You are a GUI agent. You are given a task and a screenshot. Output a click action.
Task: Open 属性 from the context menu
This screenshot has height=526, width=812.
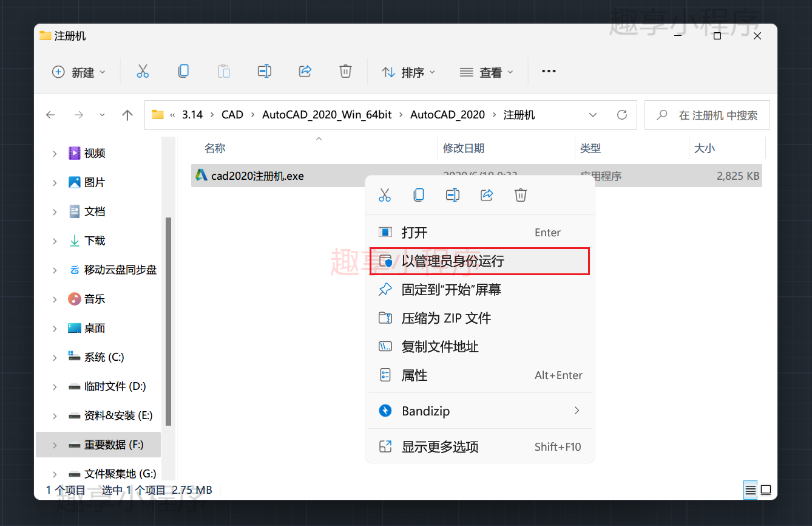coord(479,375)
